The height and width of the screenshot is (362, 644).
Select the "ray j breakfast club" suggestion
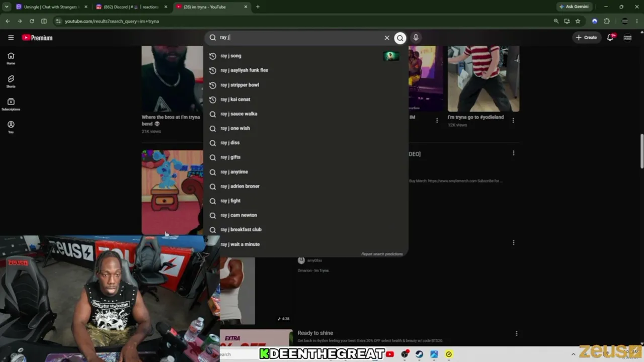(x=305, y=230)
